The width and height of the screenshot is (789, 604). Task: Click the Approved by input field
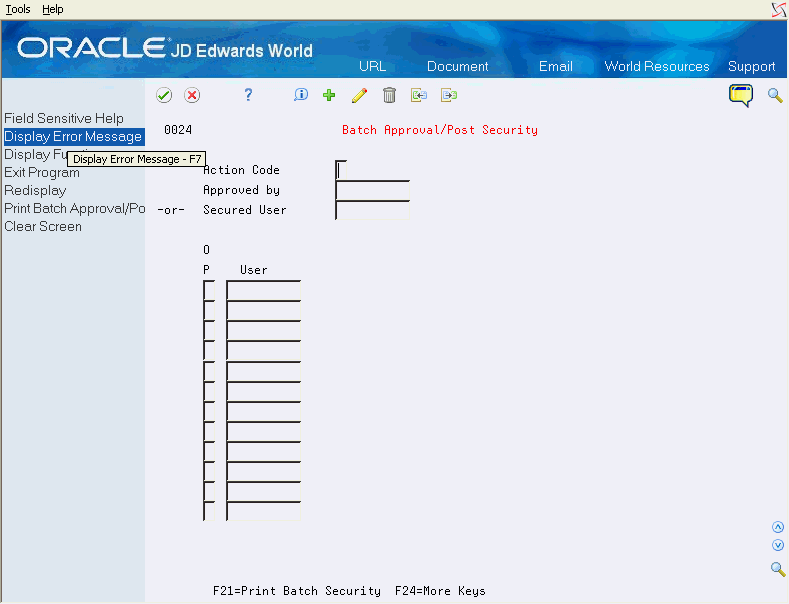[372, 190]
